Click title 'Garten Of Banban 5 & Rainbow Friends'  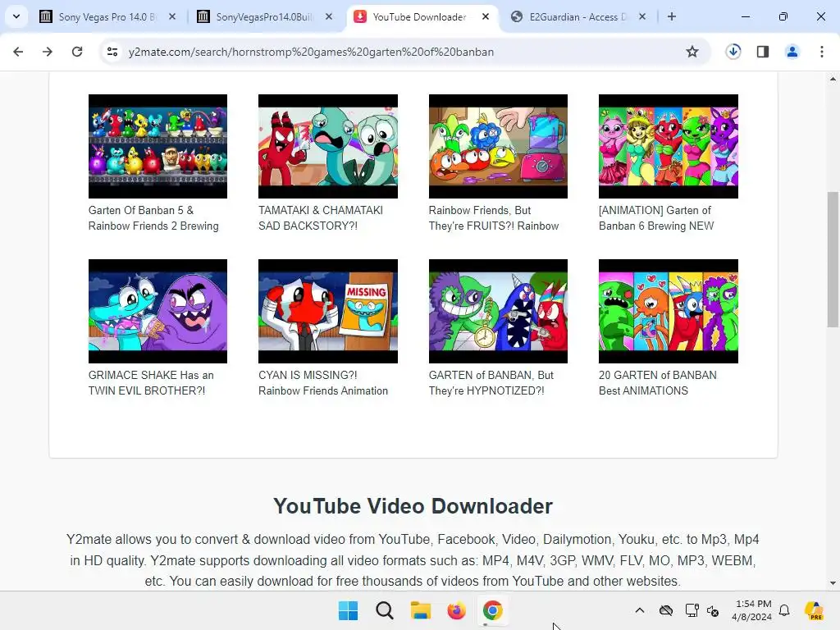click(x=153, y=218)
